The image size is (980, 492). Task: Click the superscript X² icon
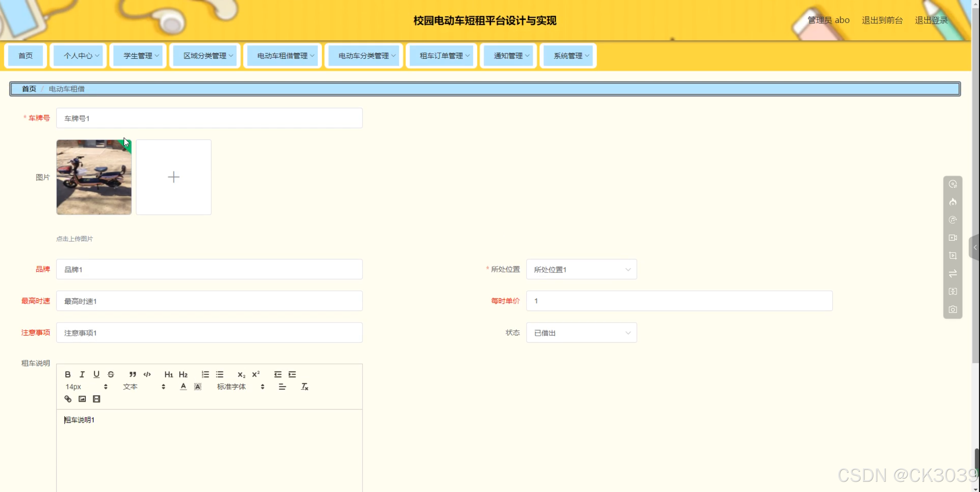pos(256,374)
